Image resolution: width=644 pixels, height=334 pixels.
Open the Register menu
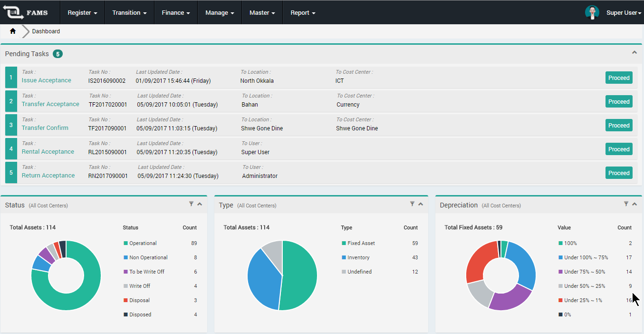[x=82, y=12]
